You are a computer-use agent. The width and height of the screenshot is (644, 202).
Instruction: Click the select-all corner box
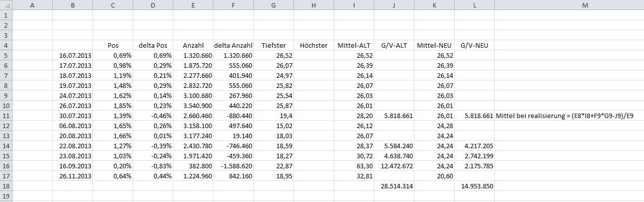point(6,5)
